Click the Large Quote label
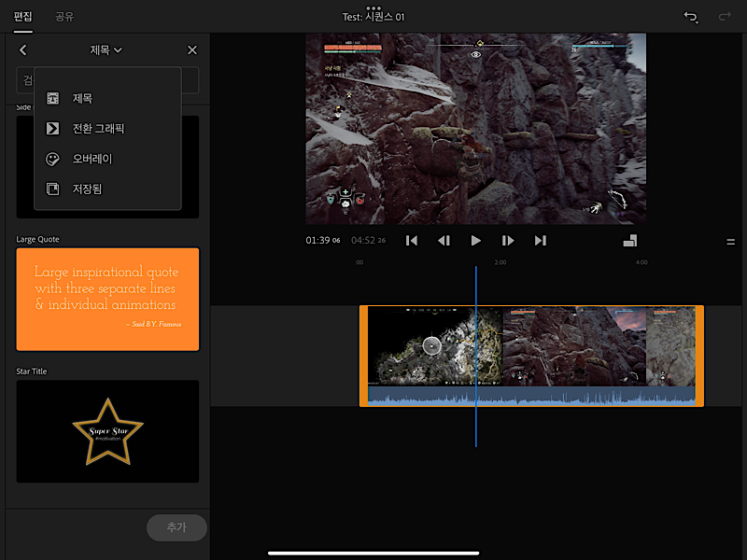The image size is (747, 560). (37, 239)
